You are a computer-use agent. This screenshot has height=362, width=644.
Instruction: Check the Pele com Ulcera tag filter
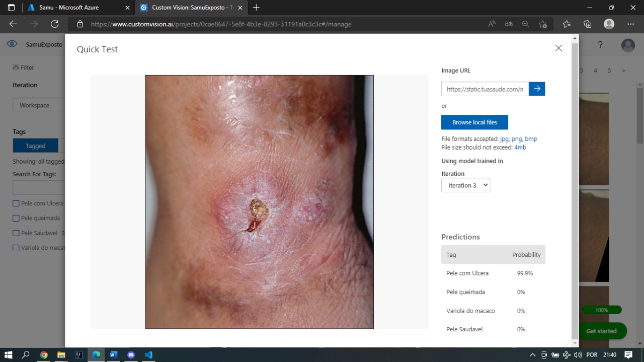click(x=16, y=203)
